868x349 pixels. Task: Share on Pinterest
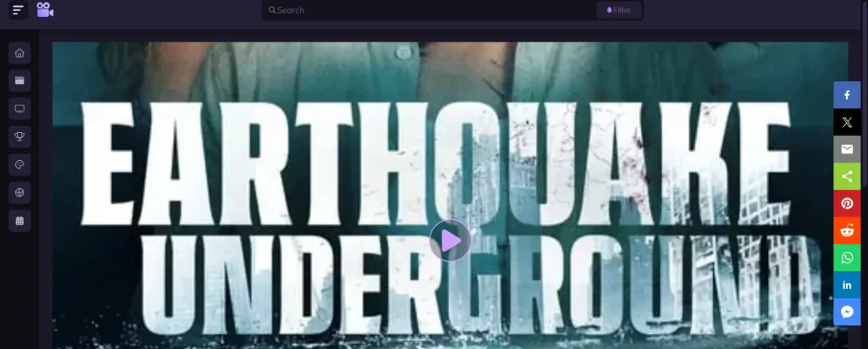click(x=847, y=203)
